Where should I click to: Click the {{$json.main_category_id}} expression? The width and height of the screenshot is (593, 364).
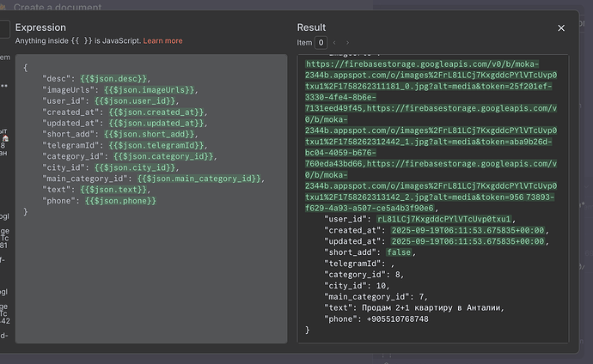coord(199,179)
